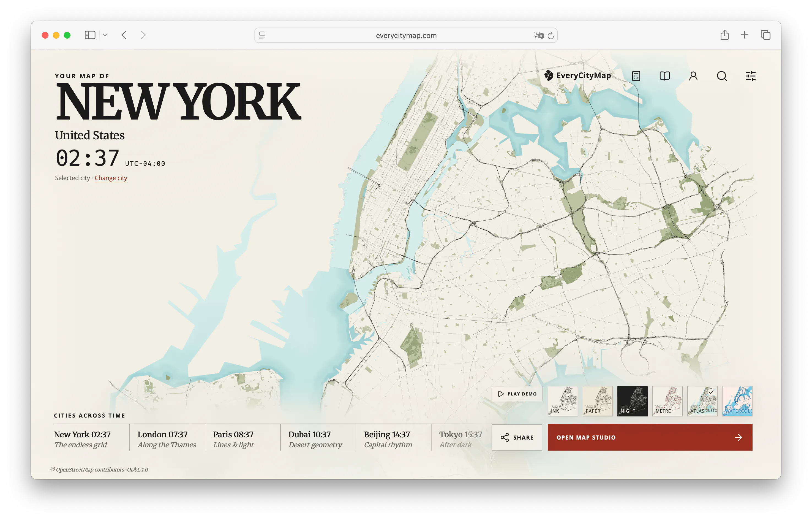
Task: Click the 02:37 clock display
Action: (x=87, y=158)
